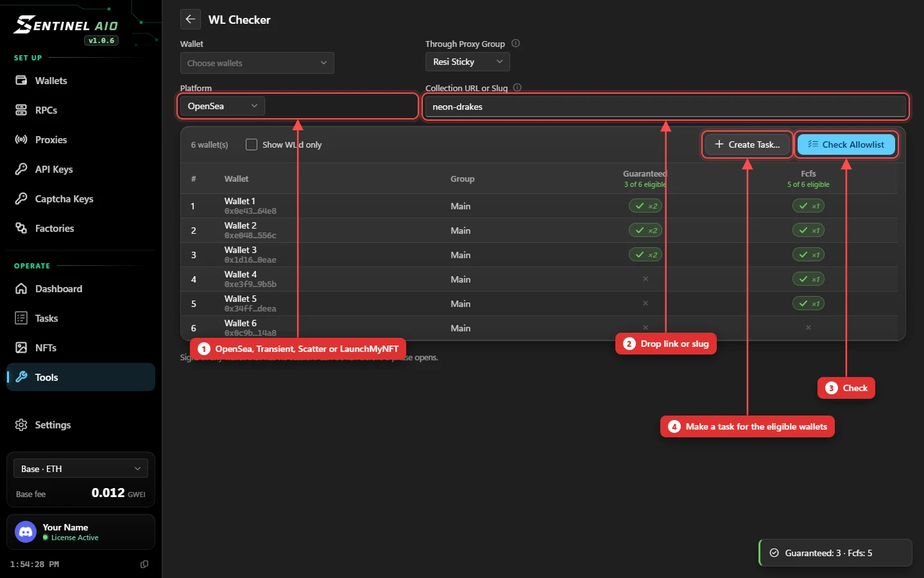Viewport: 924px width, 578px height.
Task: Go back using the arrow beside WL Checker
Action: (x=191, y=19)
